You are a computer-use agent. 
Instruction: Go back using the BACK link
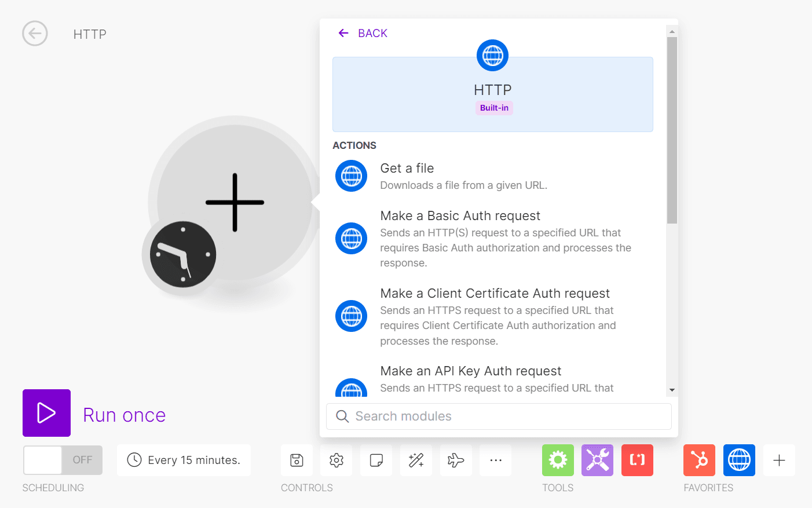(x=362, y=33)
